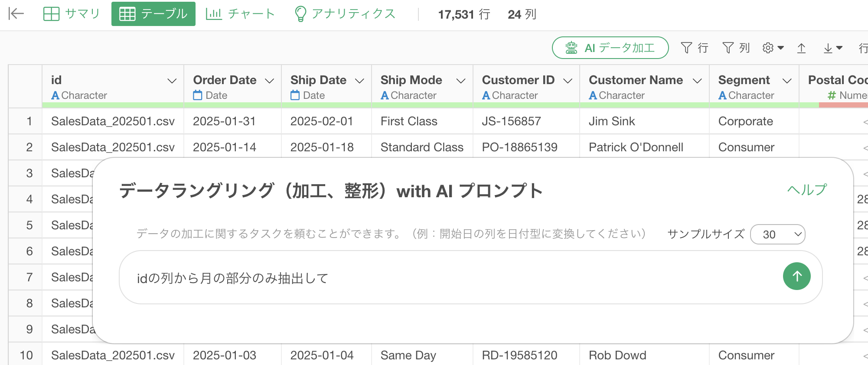Click the AI データ加工 button
The image size is (868, 365).
pos(610,48)
